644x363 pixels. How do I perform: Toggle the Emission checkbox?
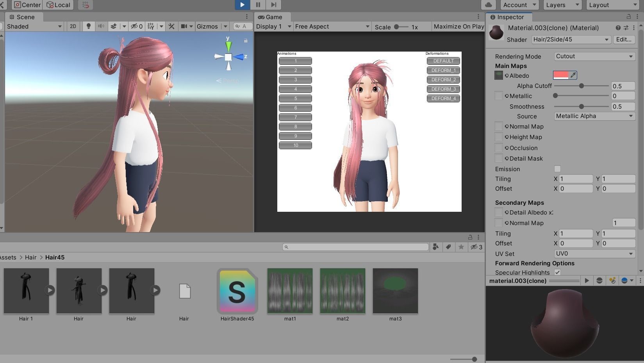[x=557, y=169]
